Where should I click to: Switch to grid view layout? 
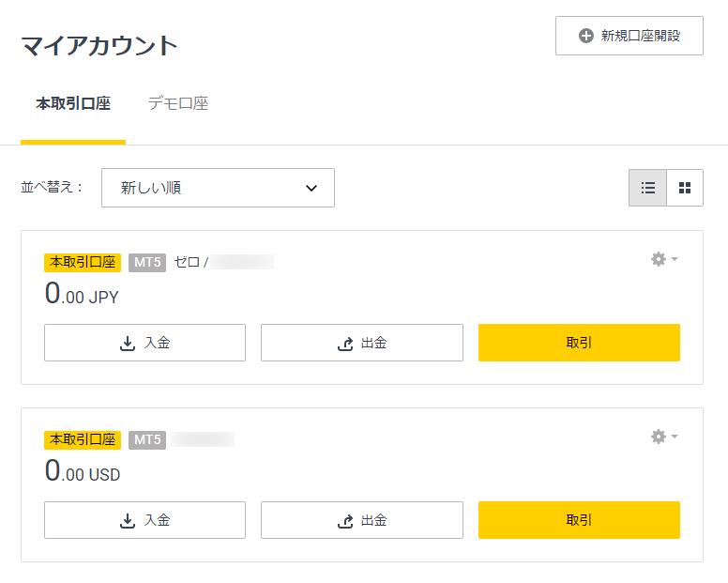[685, 188]
